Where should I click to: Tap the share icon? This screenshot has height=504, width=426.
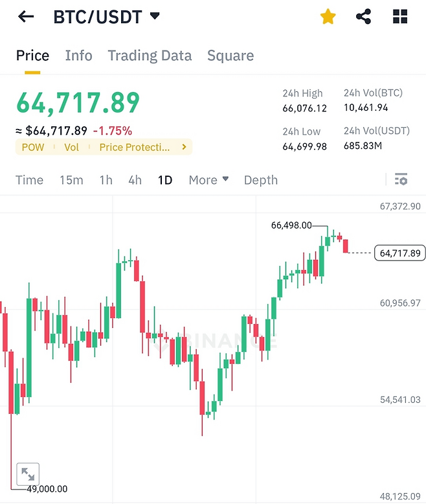point(364,17)
